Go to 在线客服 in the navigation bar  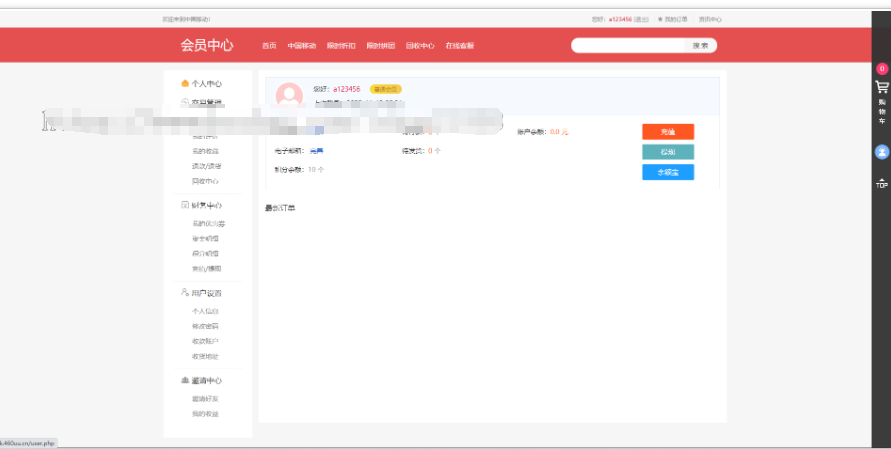[x=459, y=46]
